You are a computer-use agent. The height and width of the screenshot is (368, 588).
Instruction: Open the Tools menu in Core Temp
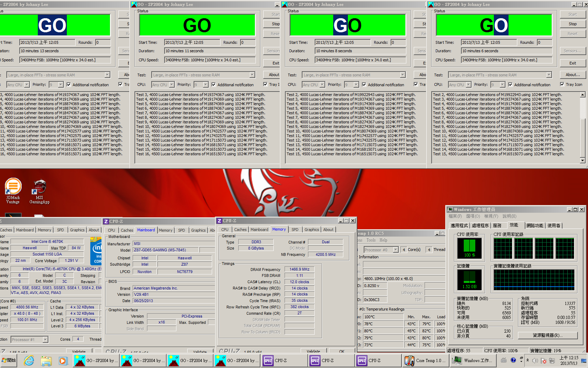(371, 240)
